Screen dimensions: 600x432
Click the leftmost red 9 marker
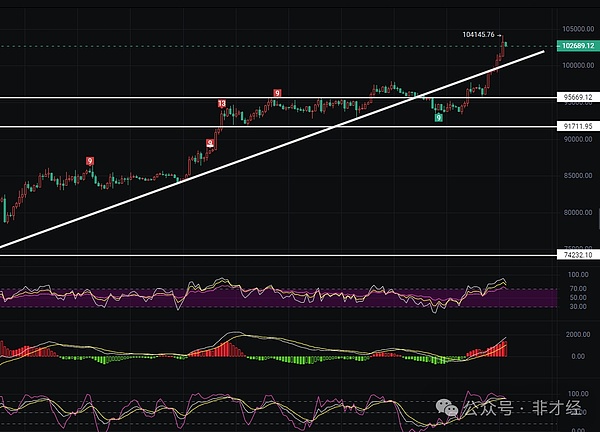(x=90, y=161)
